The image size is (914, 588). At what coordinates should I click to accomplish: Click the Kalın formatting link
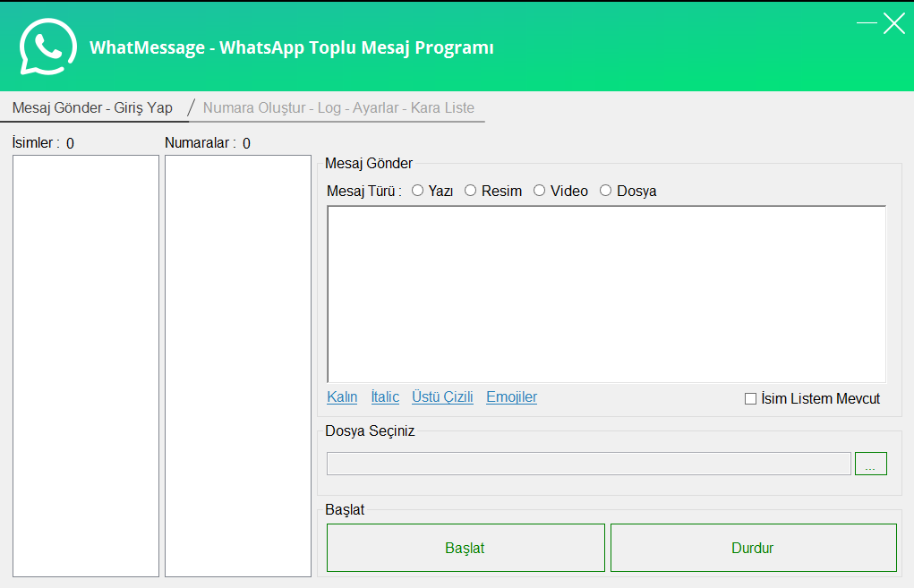[342, 397]
